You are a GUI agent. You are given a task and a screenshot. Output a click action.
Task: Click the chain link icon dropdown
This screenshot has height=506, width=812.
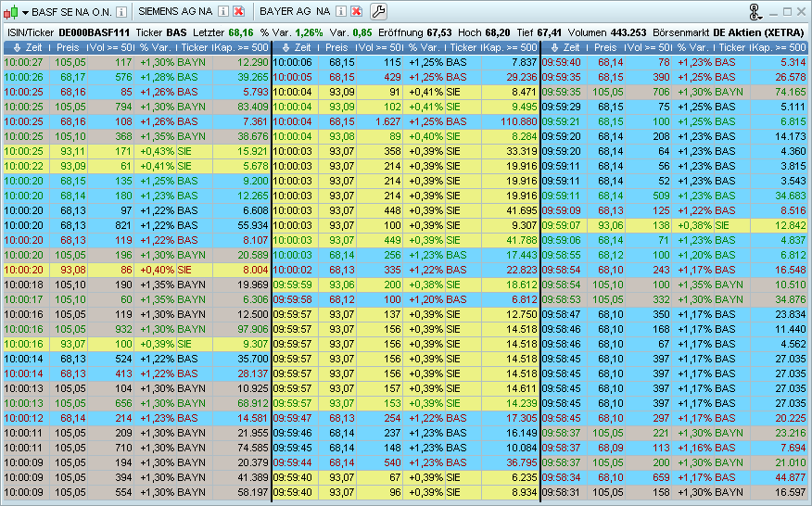[x=755, y=12]
